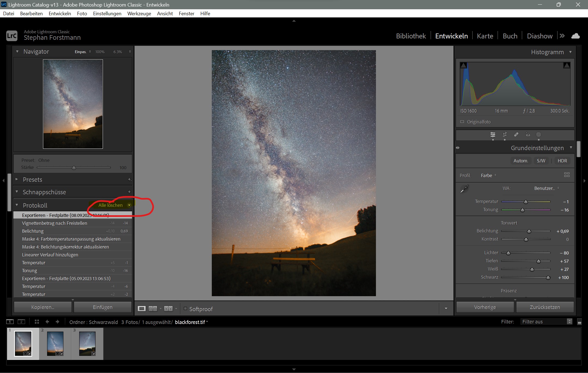Toggle the filter lock switch
Viewport: 588px width, 373px height.
coord(580,322)
